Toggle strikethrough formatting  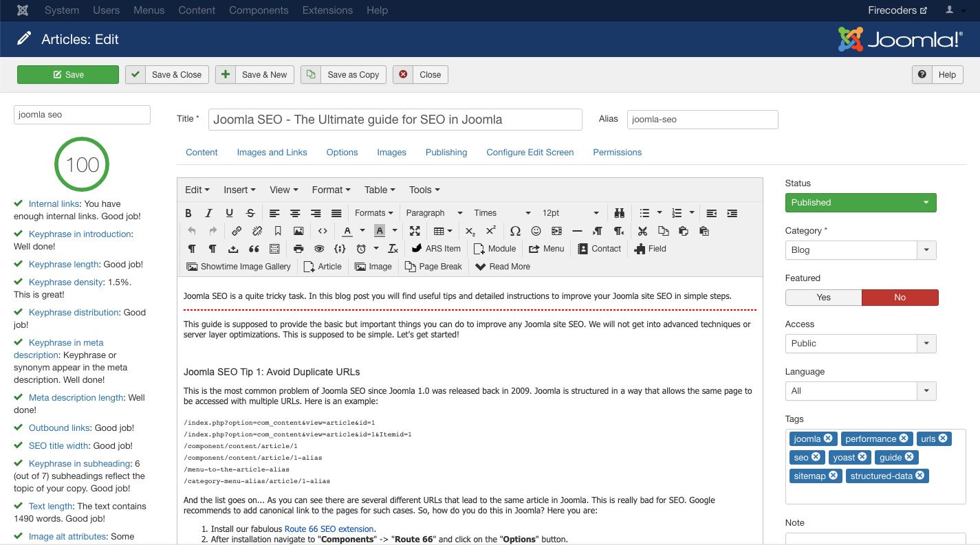pos(250,213)
